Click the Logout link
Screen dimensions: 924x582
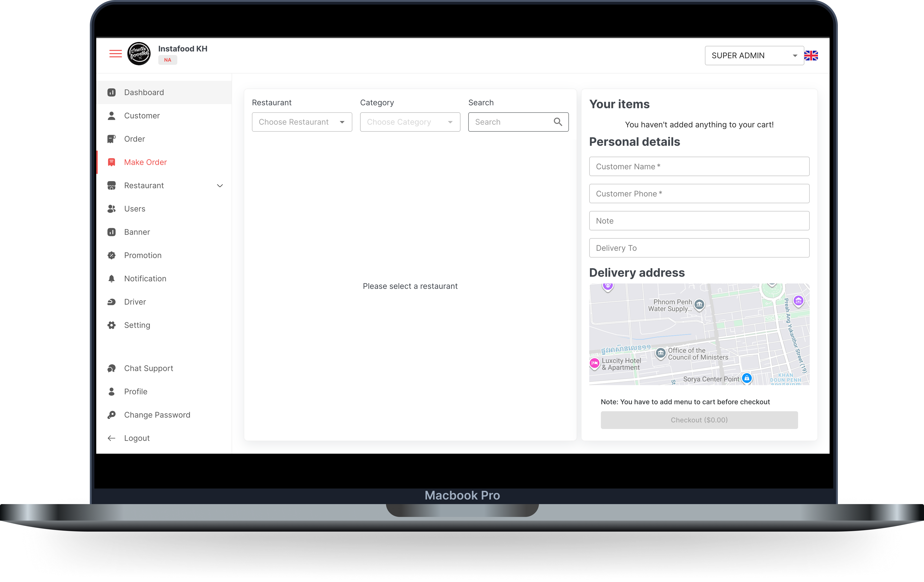tap(164, 438)
